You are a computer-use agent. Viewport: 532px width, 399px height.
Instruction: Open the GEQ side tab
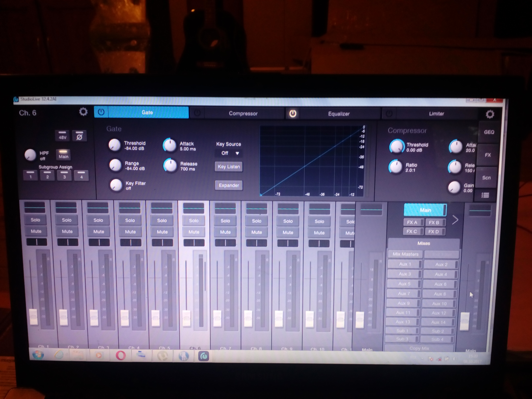coord(489,132)
